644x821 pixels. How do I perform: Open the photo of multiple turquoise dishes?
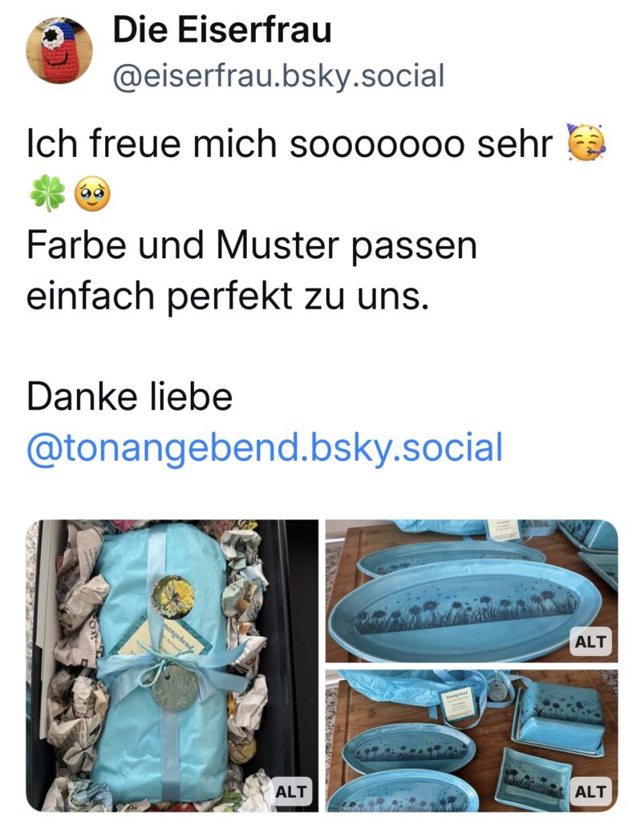[x=472, y=740]
